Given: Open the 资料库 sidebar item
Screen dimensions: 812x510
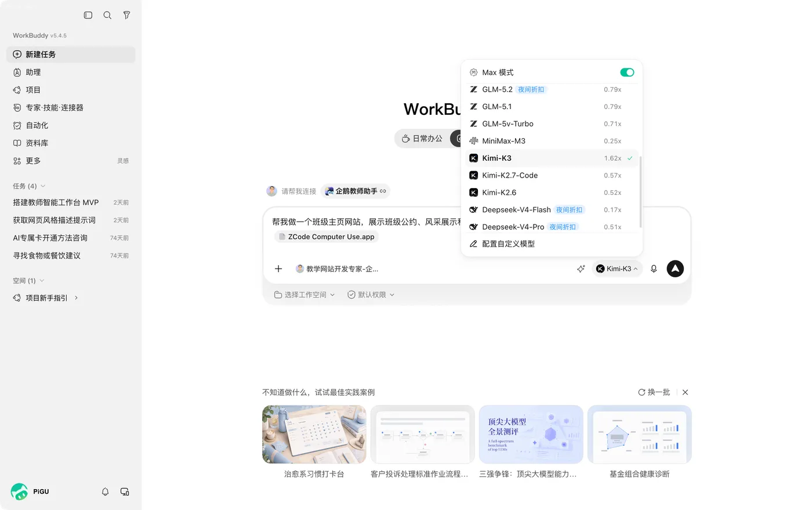Looking at the screenshot, I should tap(71, 143).
